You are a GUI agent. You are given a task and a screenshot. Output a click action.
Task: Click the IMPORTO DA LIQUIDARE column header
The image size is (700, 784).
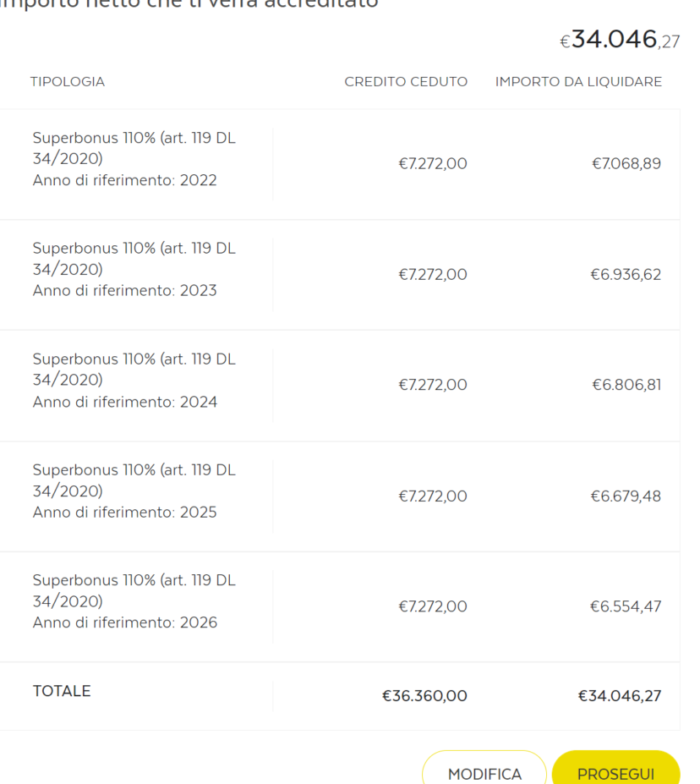[578, 81]
